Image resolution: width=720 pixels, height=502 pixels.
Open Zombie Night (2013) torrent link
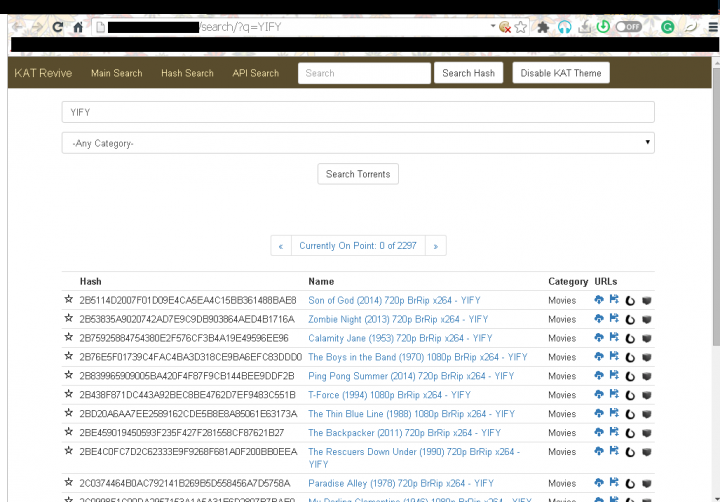398,319
